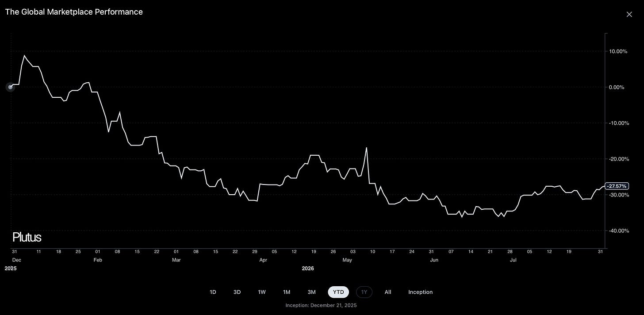The image size is (644, 315).
Task: Switch to the 3D time range
Action: 237,292
